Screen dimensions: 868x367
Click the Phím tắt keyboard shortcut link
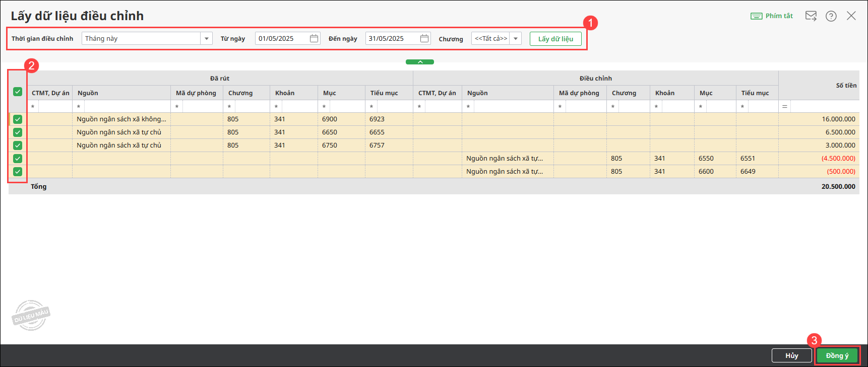[772, 16]
